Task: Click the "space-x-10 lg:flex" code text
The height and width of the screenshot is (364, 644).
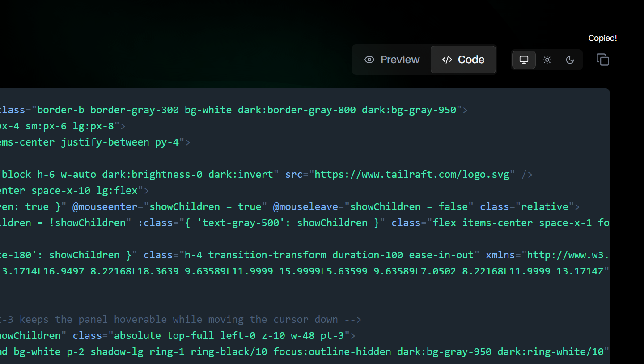Action: (85, 191)
